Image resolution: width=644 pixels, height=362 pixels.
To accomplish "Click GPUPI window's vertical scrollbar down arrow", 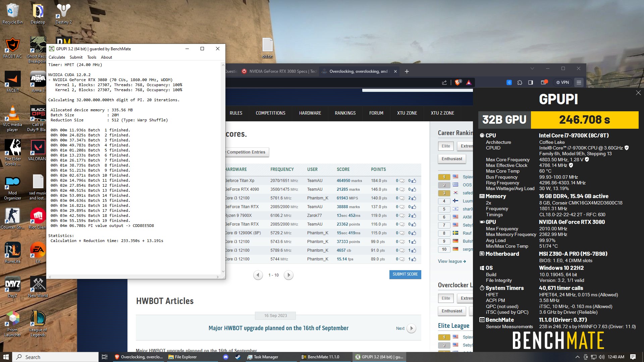I will point(223,272).
